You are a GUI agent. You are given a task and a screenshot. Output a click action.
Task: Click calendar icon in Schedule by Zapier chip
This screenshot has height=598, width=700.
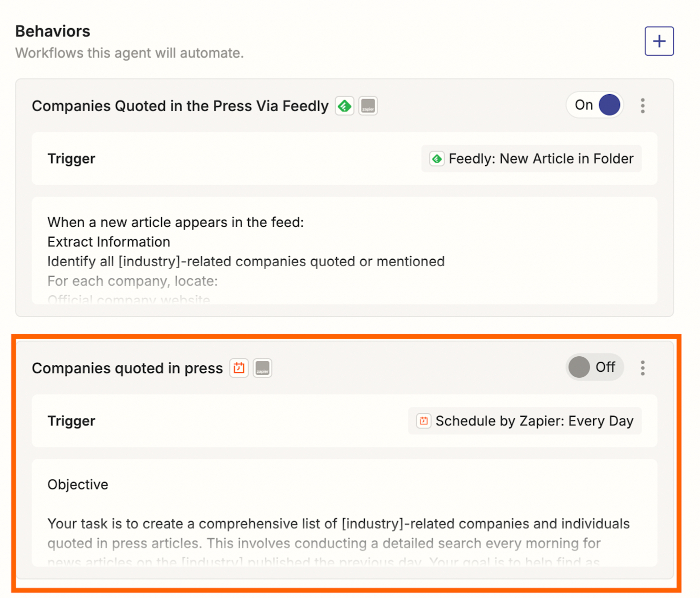tap(423, 421)
